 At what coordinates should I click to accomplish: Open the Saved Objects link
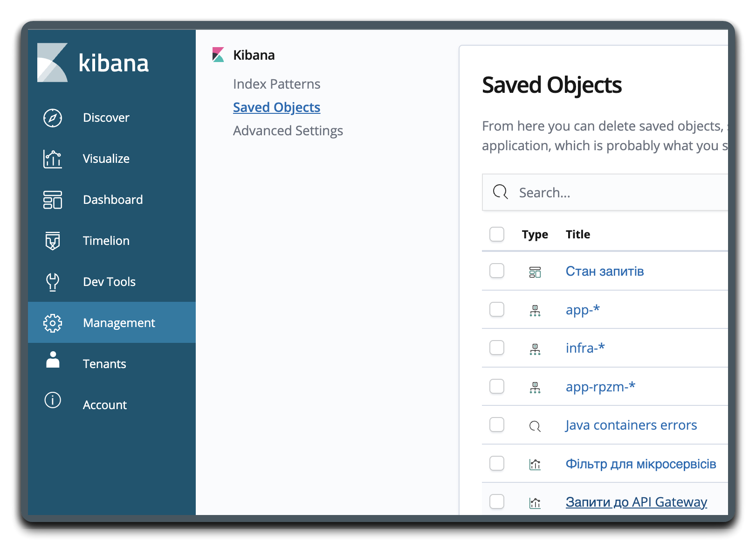[x=276, y=107]
